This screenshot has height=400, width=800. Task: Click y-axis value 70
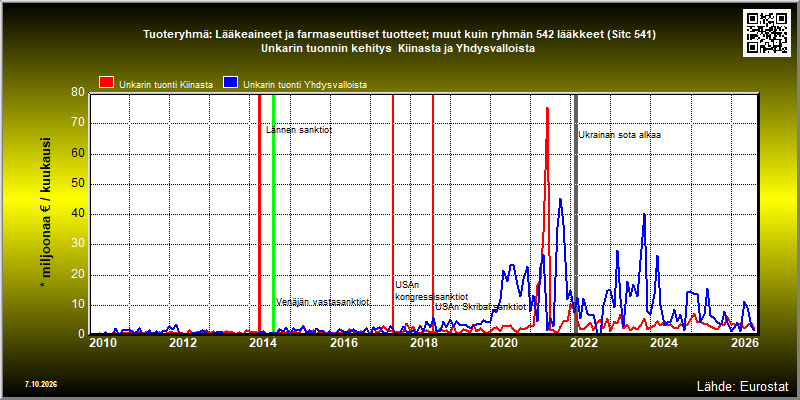pyautogui.click(x=78, y=123)
